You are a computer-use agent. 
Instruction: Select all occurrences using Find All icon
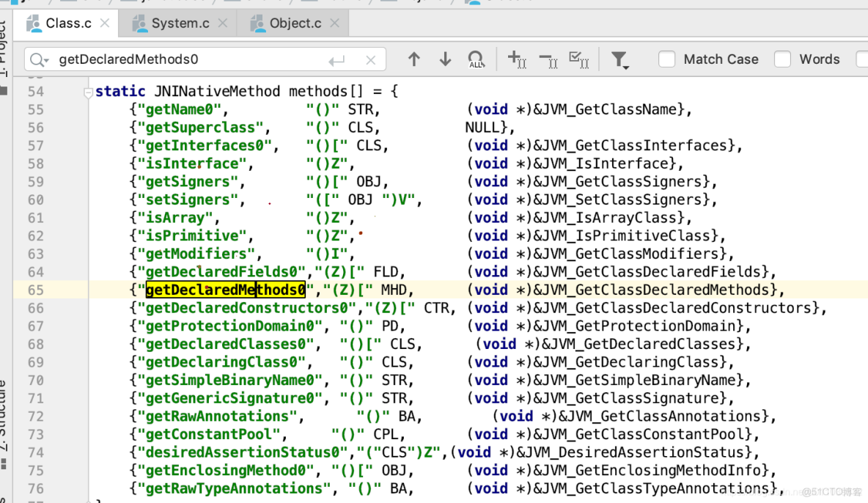[476, 59]
